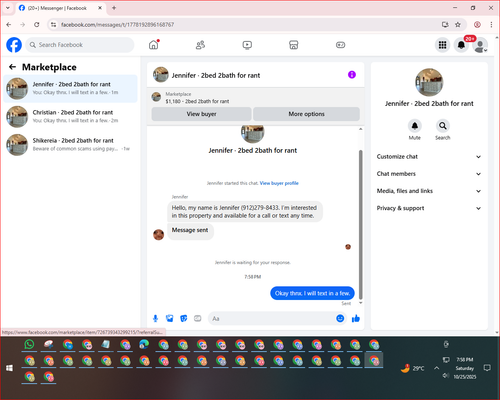This screenshot has width=500, height=400.
Task: Select the Messenger | Facebook browser tab
Action: click(60, 8)
